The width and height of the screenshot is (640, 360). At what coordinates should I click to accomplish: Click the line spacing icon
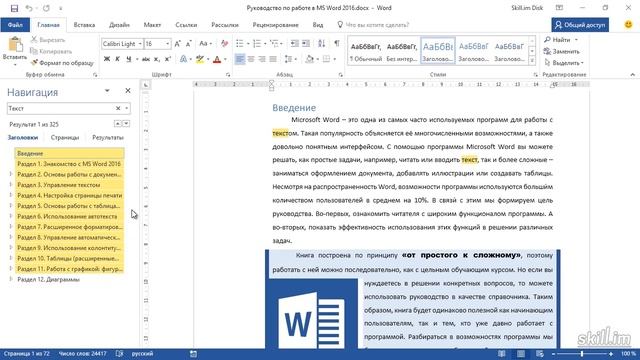[288, 60]
